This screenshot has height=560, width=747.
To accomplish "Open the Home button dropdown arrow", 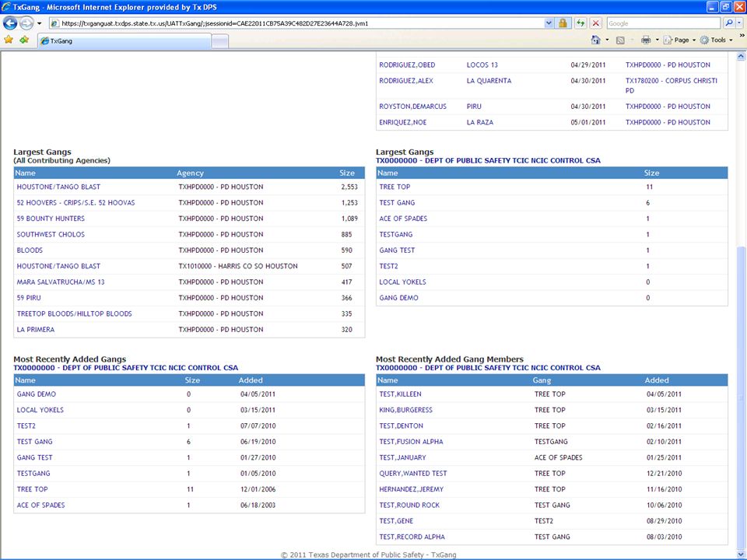I will coord(607,40).
